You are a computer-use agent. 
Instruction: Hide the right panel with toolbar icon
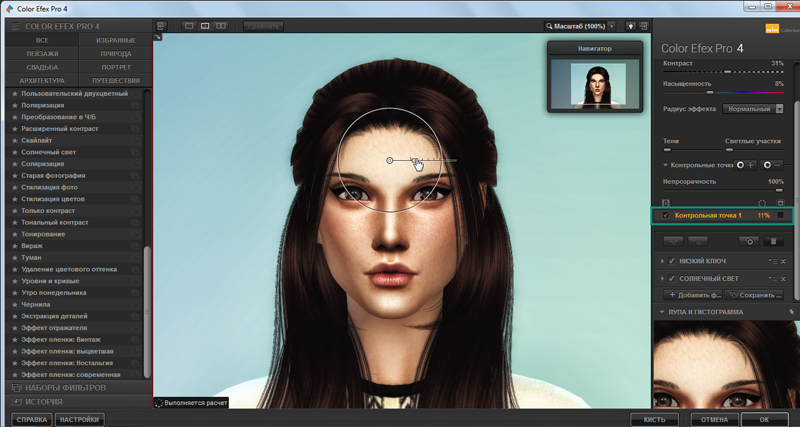[x=644, y=26]
